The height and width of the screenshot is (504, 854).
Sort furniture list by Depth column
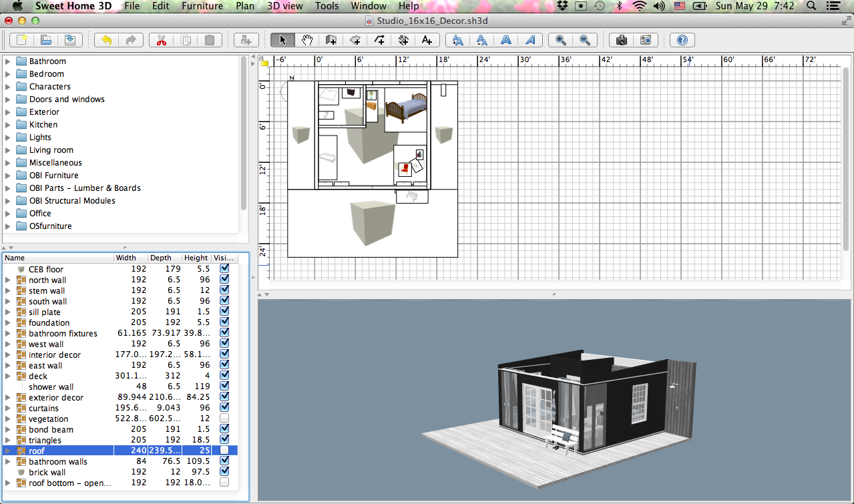pos(164,258)
